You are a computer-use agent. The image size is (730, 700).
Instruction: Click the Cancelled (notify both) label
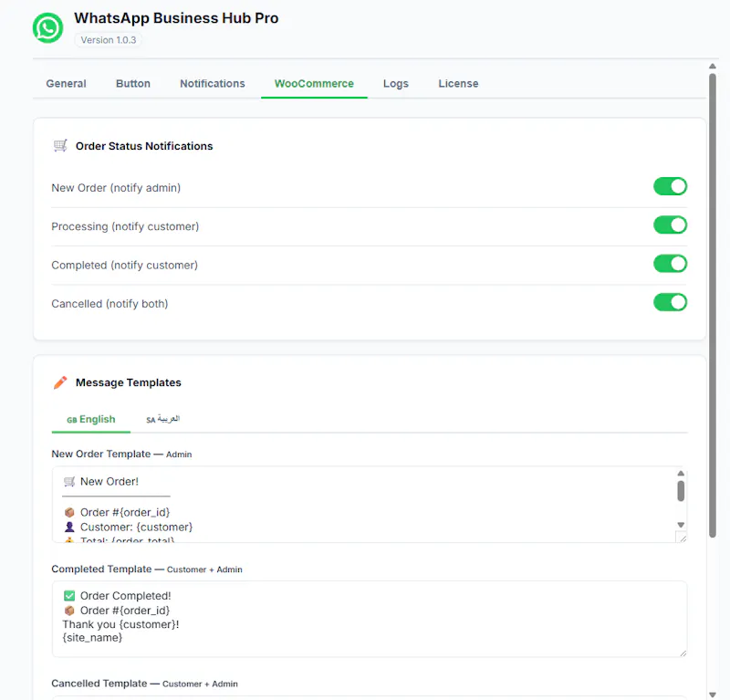tap(109, 304)
